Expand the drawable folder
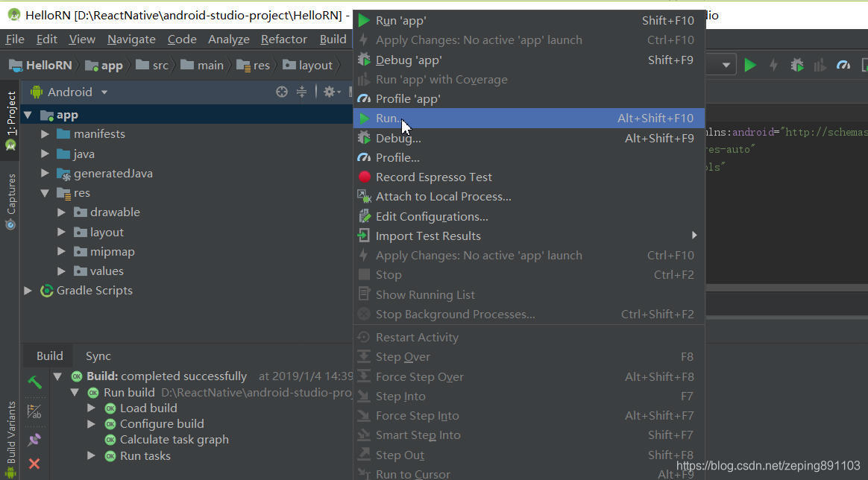 [x=61, y=212]
